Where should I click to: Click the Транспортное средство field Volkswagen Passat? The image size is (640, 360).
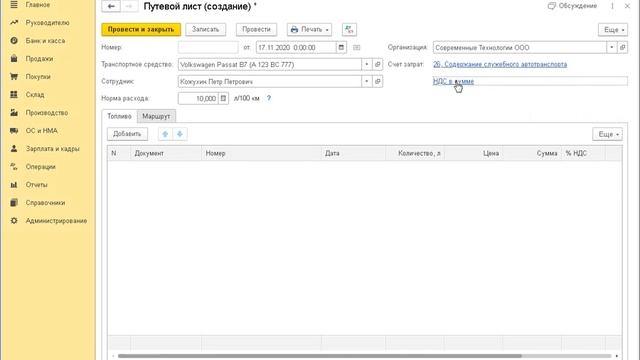270,64
